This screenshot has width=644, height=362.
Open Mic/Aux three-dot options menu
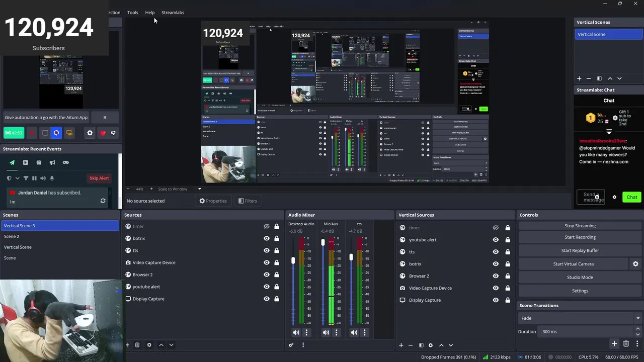coord(337,332)
